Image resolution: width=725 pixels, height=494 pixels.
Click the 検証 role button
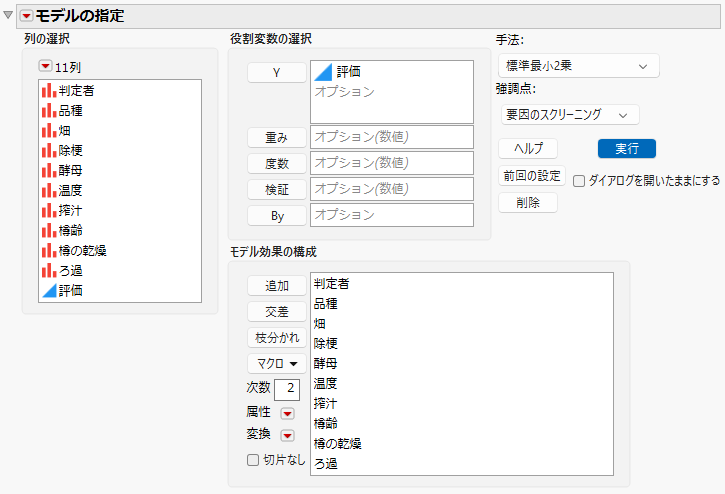pos(276,189)
